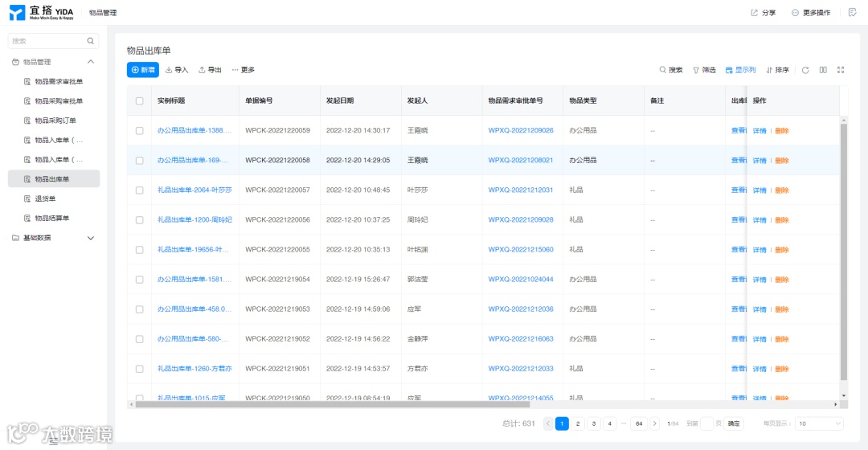
Task: Click 确定 to confirm page jump
Action: 734,423
